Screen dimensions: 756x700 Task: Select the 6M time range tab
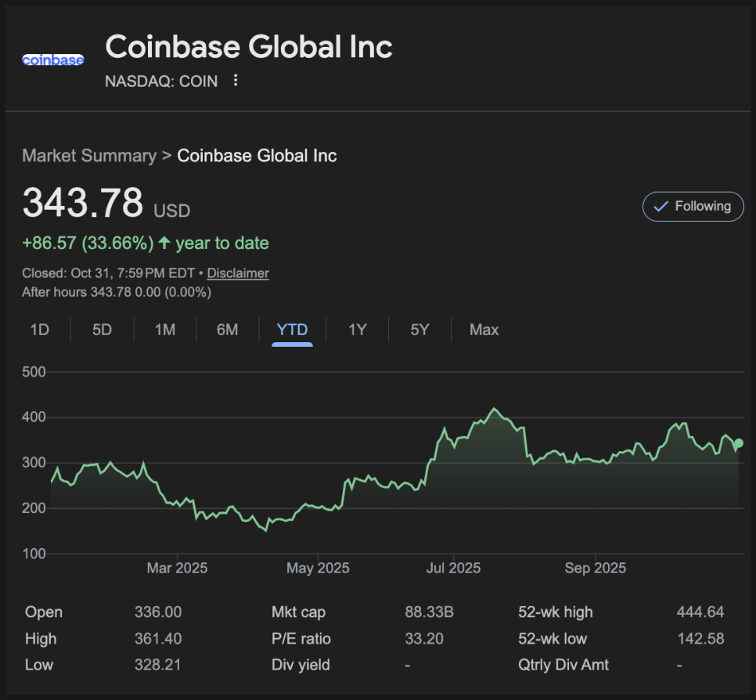pos(228,330)
